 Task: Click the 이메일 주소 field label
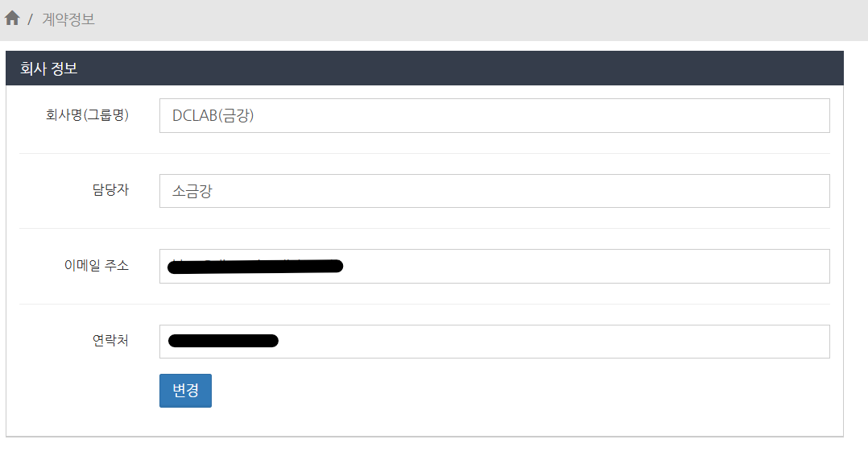point(96,265)
